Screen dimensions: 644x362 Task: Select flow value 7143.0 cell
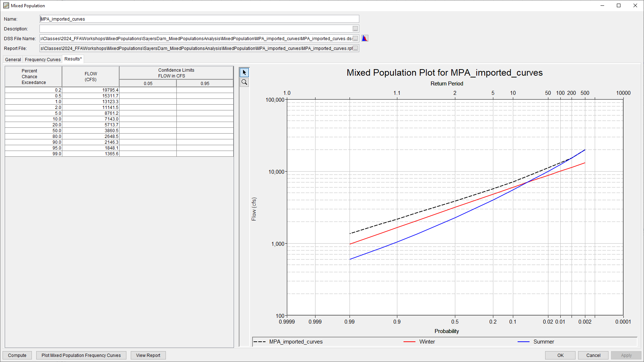coord(91,119)
